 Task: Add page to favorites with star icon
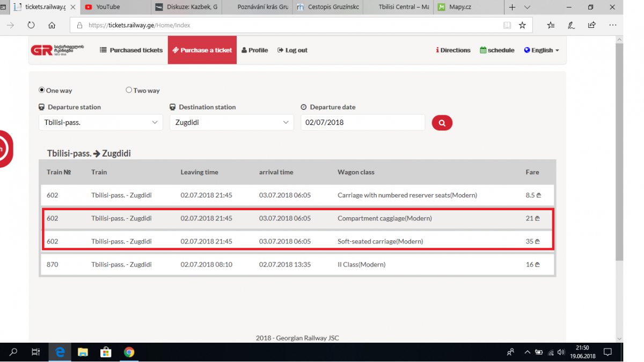(x=522, y=25)
